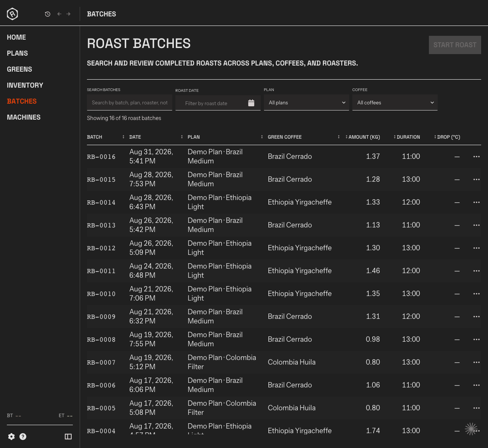The image size is (488, 448).
Task: Sort by Batch column
Action: 106,137
